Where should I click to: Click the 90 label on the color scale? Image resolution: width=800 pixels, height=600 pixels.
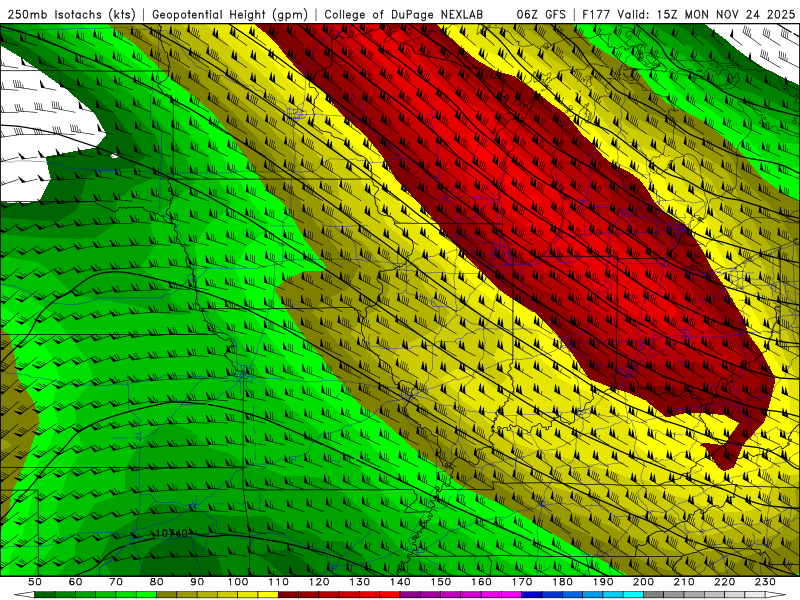(x=197, y=582)
